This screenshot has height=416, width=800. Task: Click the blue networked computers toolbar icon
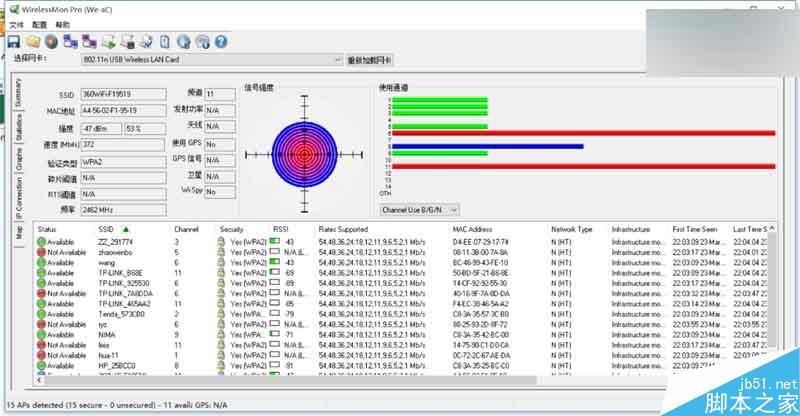pos(70,41)
